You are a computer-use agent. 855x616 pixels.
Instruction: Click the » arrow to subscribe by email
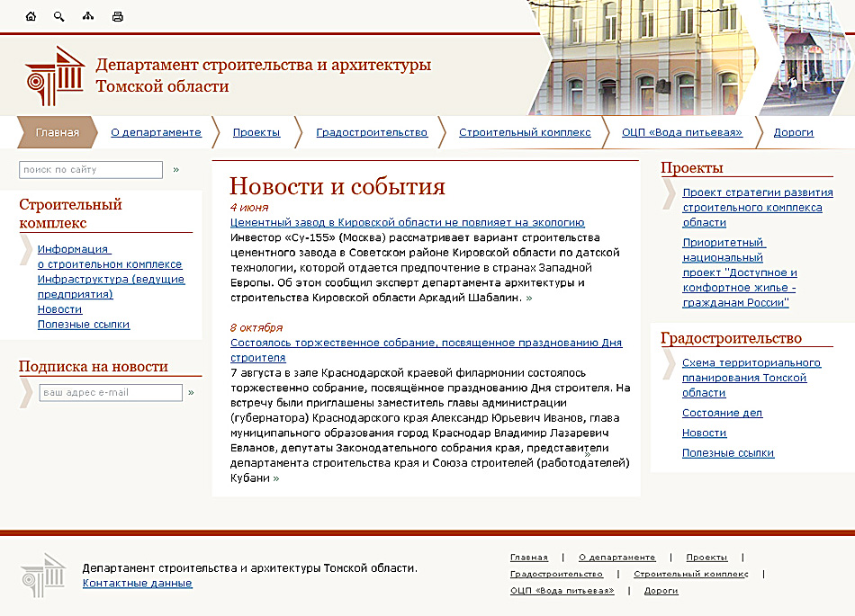pyautogui.click(x=189, y=392)
